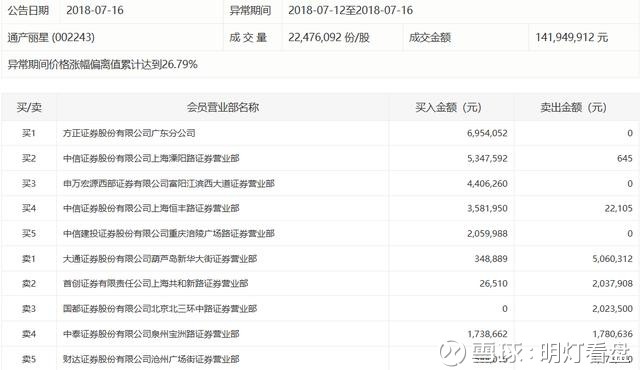Click buy amount 348,889
640x370 pixels.
[491, 259]
